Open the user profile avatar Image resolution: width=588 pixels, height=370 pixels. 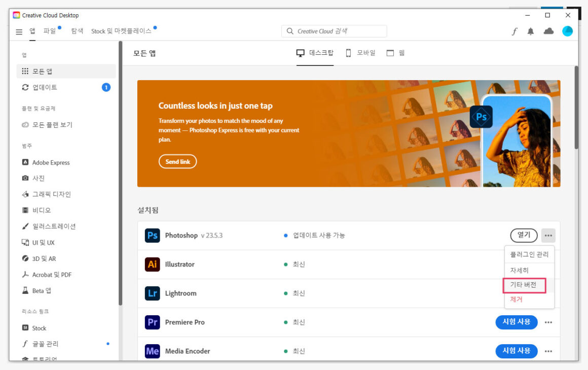(567, 31)
